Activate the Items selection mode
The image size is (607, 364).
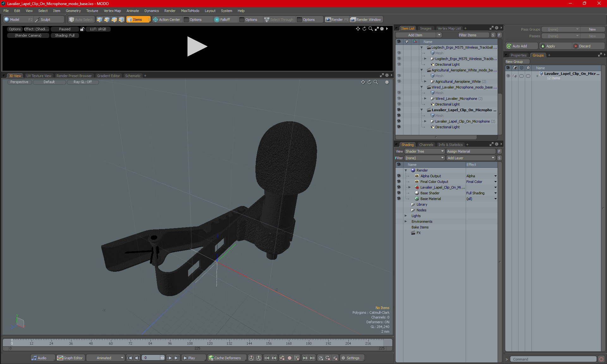138,20
